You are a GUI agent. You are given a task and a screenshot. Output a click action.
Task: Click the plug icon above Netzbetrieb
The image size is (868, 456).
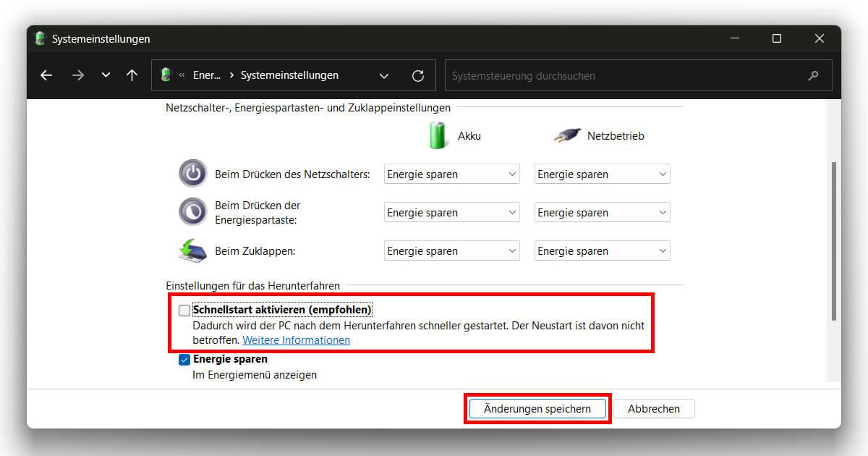(568, 135)
